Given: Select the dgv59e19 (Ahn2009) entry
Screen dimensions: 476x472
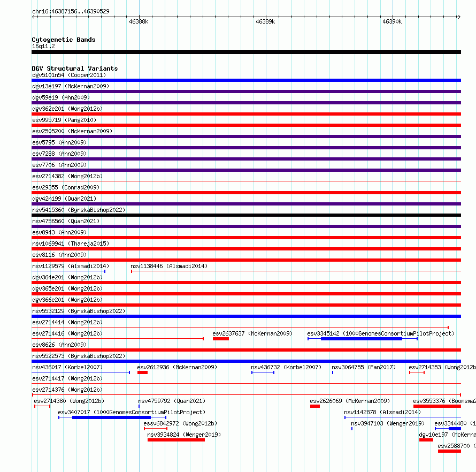Looking at the screenshot, I should (x=61, y=97).
